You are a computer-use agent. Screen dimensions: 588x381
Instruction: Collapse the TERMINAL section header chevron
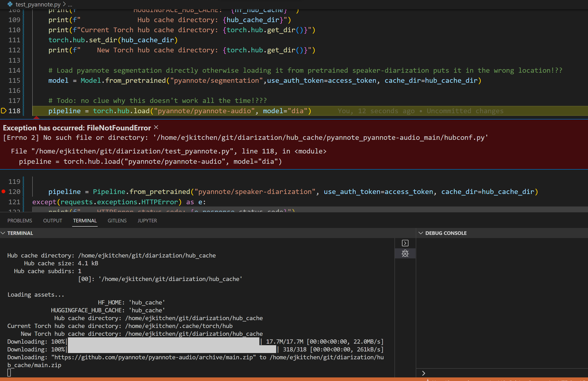pos(3,233)
